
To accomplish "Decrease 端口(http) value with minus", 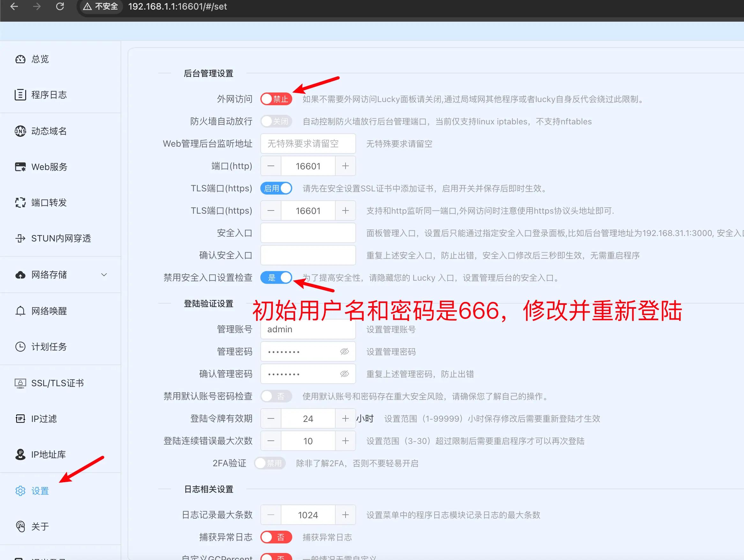I will click(x=271, y=166).
